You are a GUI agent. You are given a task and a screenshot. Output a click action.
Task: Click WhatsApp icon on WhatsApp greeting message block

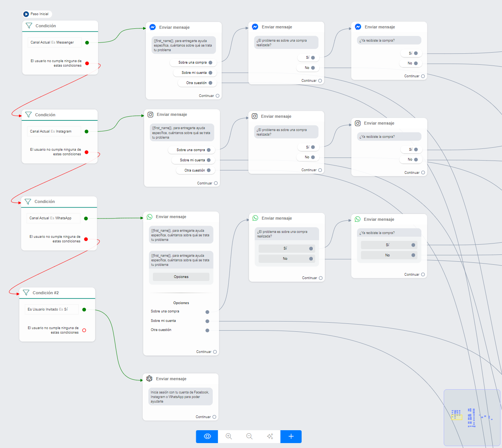coord(150,217)
